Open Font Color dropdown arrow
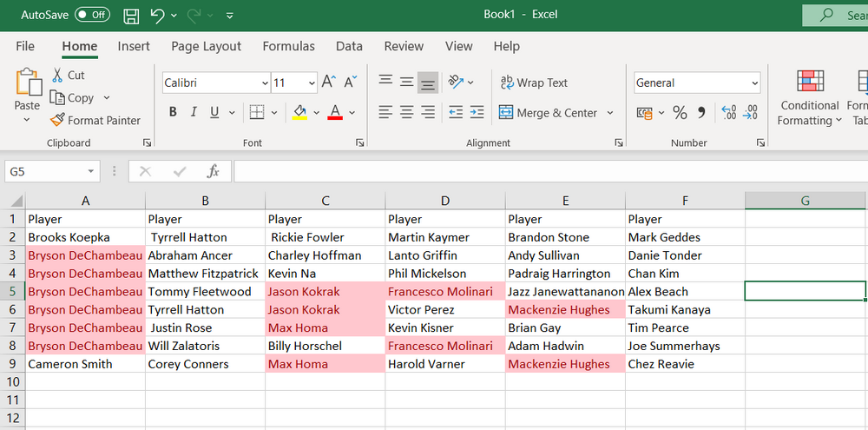 click(352, 112)
